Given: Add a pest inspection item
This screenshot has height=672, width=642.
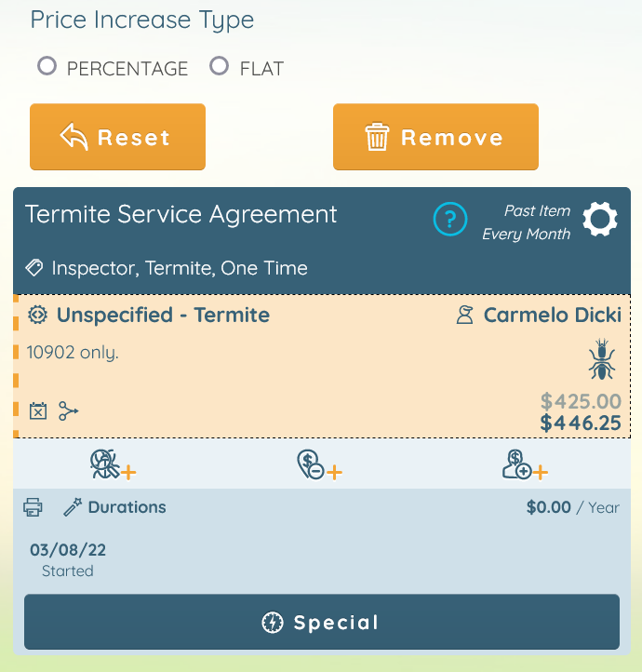Looking at the screenshot, I should [114, 464].
